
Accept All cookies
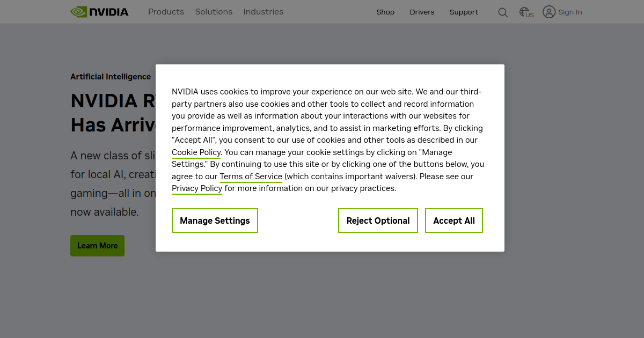pos(454,221)
